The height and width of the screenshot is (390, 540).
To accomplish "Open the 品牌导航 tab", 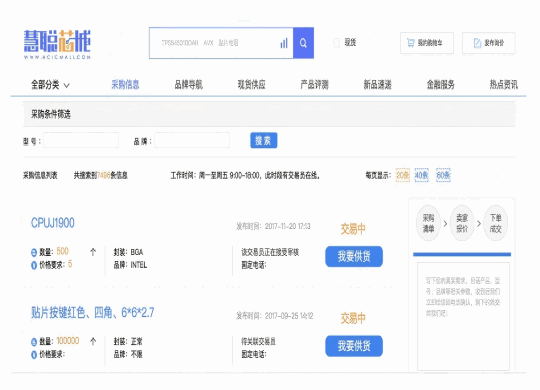I will click(188, 85).
